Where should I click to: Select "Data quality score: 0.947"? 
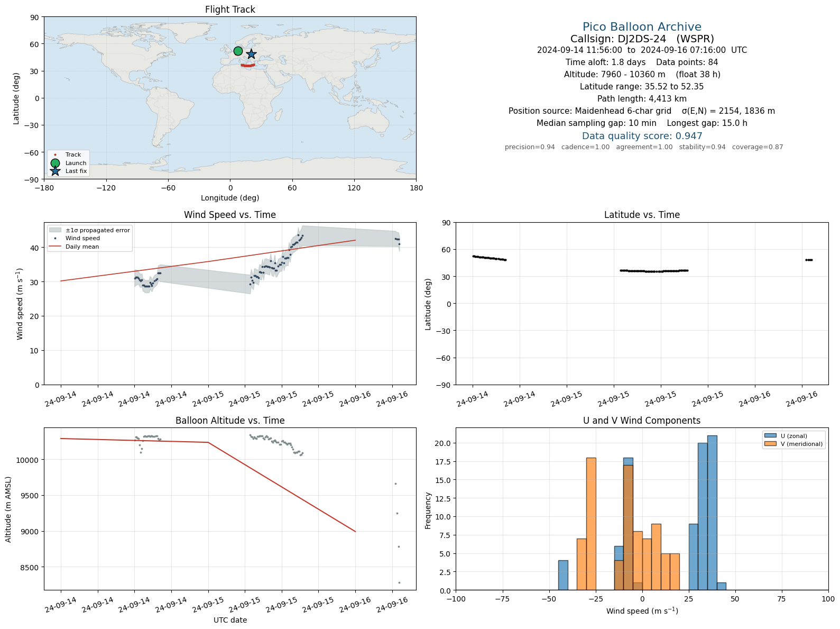click(x=642, y=136)
